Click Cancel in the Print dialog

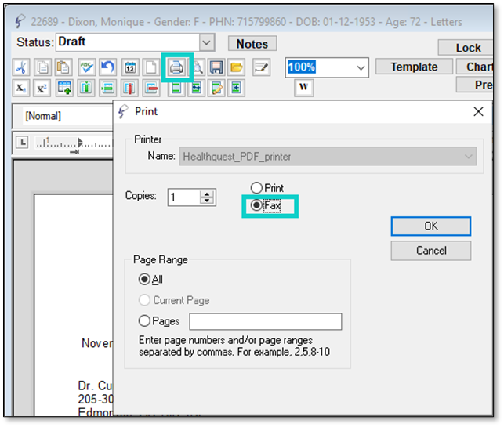pyautogui.click(x=430, y=251)
